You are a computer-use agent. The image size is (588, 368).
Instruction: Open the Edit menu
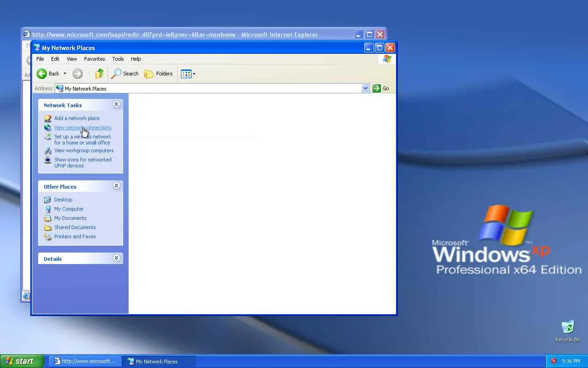pos(55,59)
